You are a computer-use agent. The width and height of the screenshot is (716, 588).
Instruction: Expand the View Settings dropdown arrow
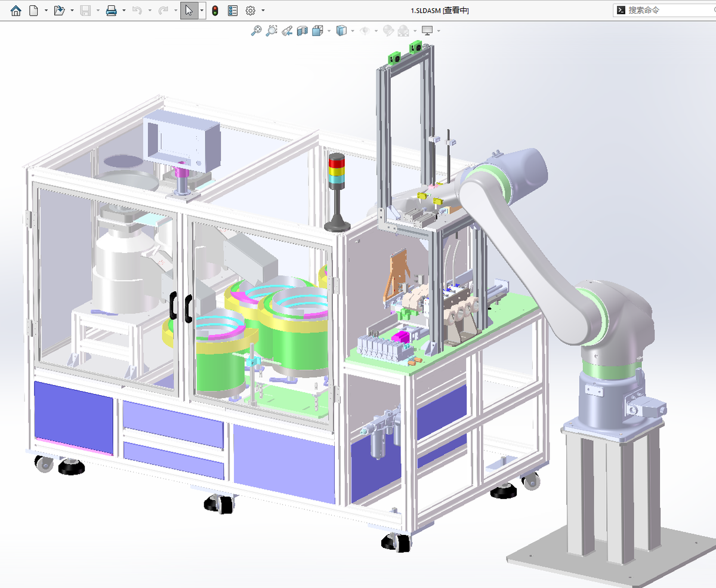click(x=439, y=30)
